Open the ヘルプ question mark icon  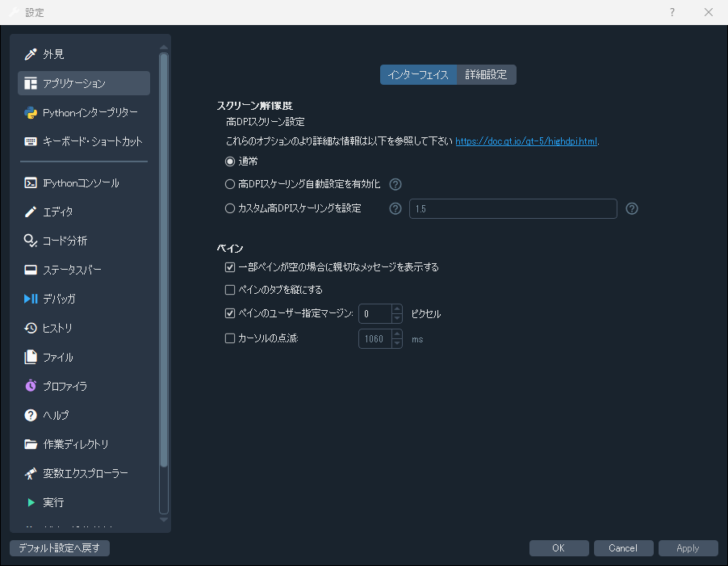(31, 415)
